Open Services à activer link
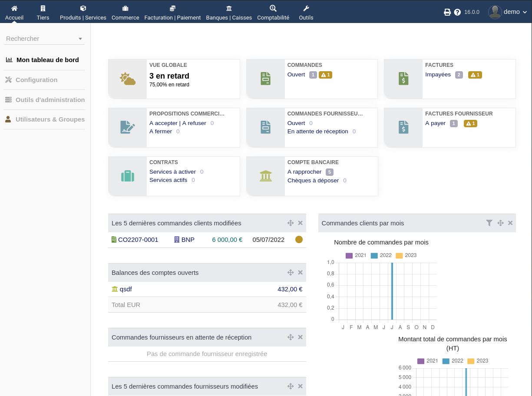532x396 pixels. [x=172, y=172]
